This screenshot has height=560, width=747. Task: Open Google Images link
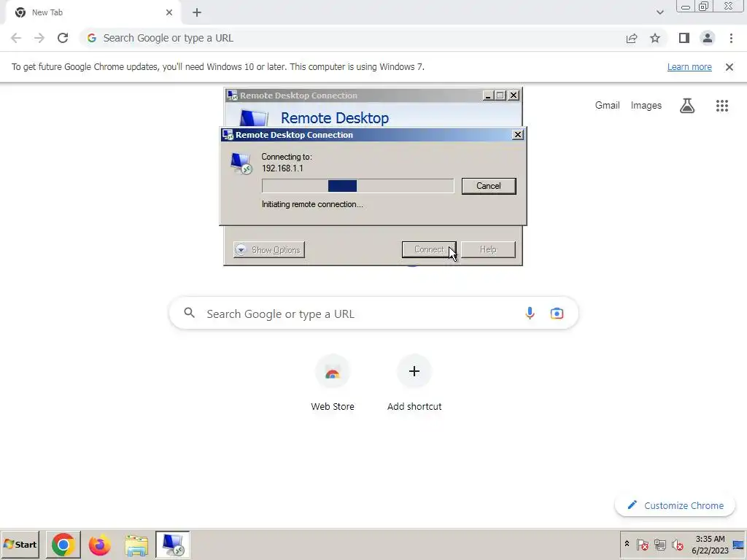click(646, 105)
